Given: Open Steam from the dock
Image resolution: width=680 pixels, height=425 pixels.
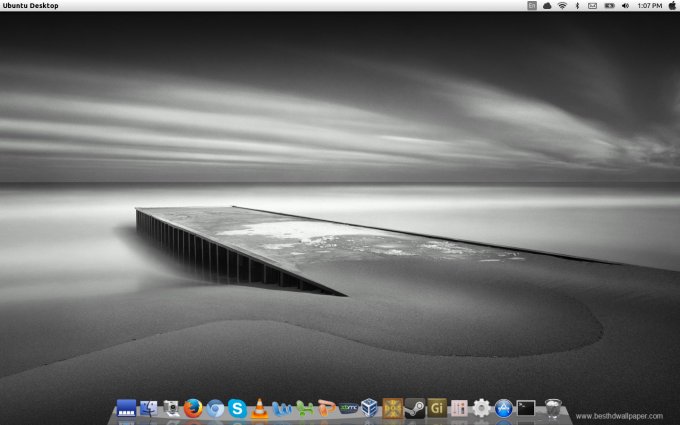Looking at the screenshot, I should tap(415, 409).
